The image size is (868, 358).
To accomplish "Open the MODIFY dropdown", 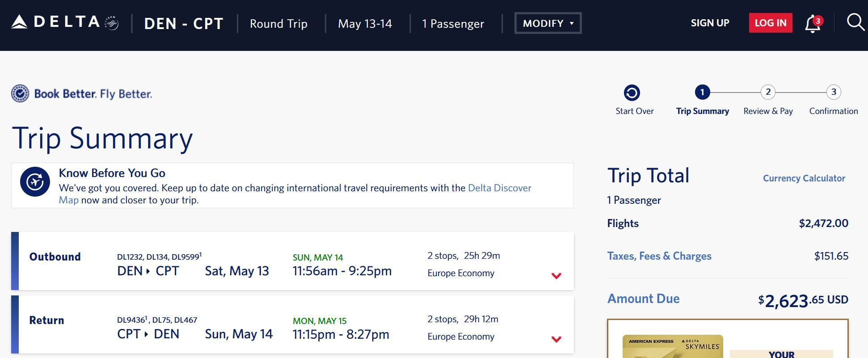I will (548, 23).
